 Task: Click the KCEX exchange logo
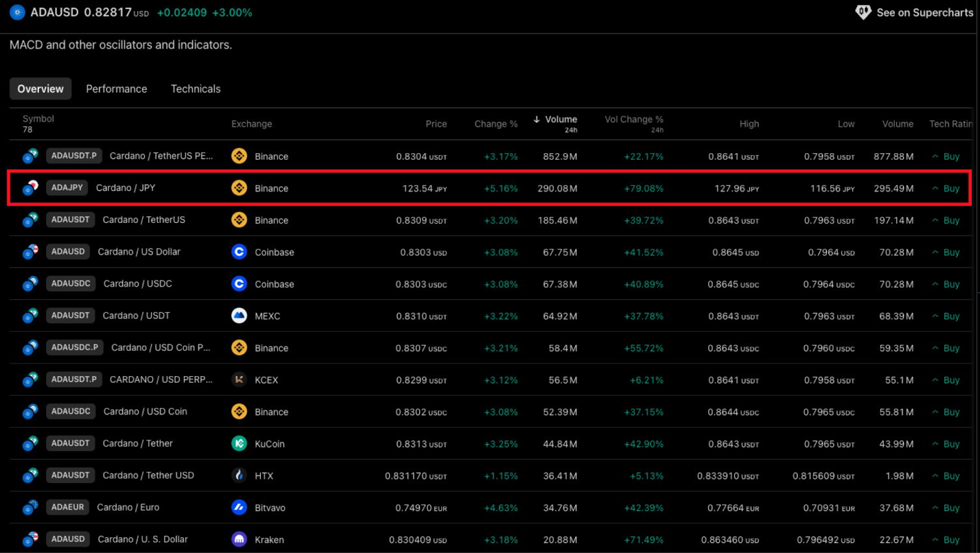click(239, 380)
